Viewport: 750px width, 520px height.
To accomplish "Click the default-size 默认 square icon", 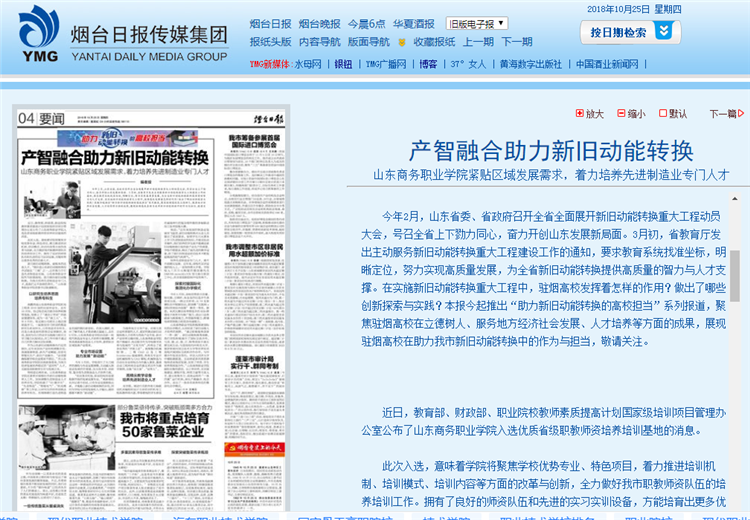I will [x=662, y=114].
